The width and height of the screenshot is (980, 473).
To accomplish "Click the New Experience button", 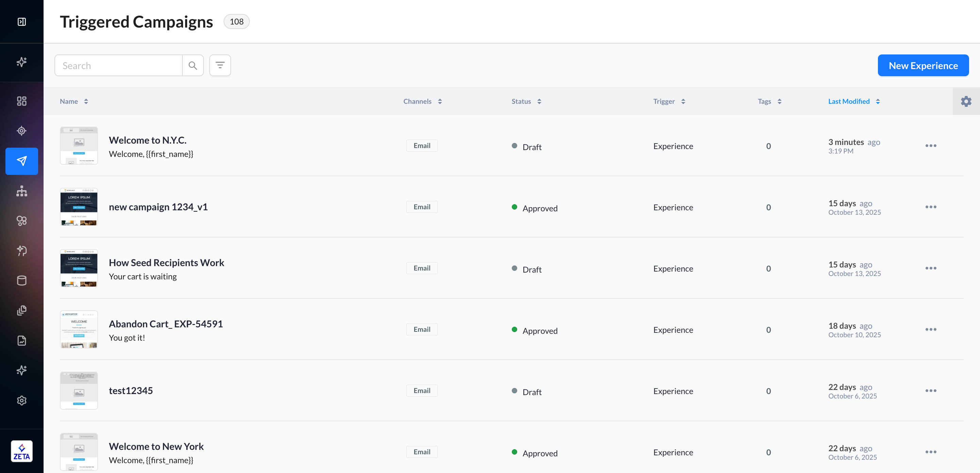I will click(923, 65).
